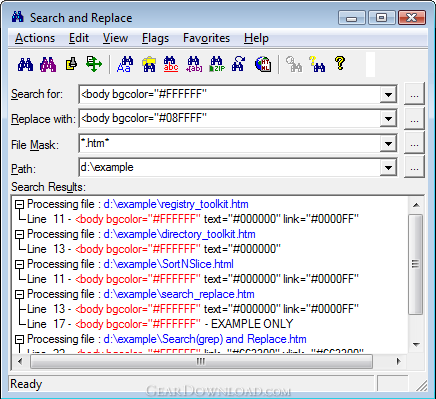The height and width of the screenshot is (399, 436).
Task: Click the yellow question mark help icon
Action: 340,63
